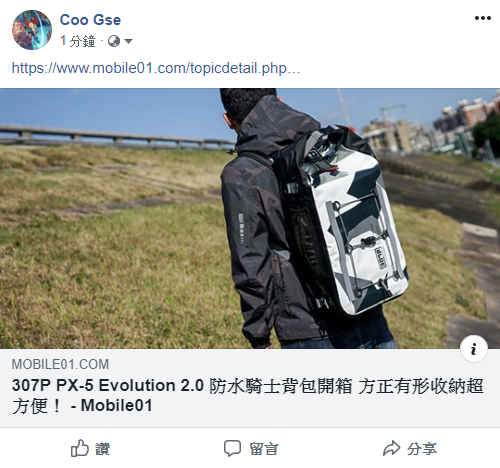Click the thumbs-up Like icon

[x=80, y=448]
